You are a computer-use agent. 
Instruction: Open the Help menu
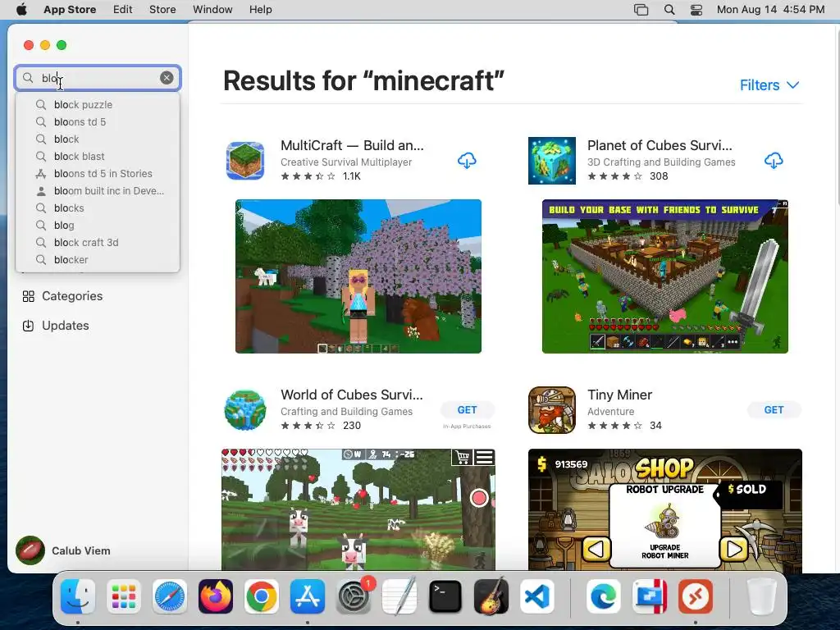pos(260,9)
